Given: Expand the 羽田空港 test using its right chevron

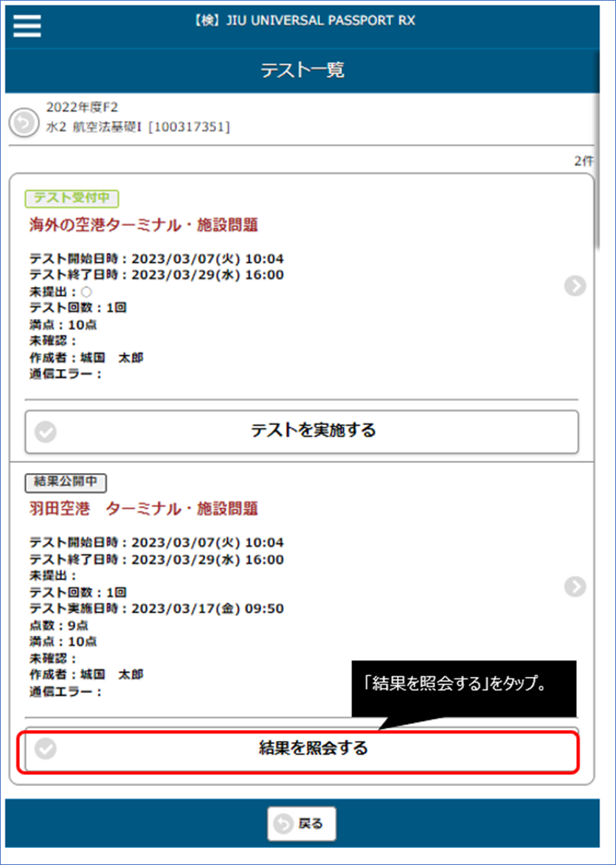Looking at the screenshot, I should tap(575, 586).
